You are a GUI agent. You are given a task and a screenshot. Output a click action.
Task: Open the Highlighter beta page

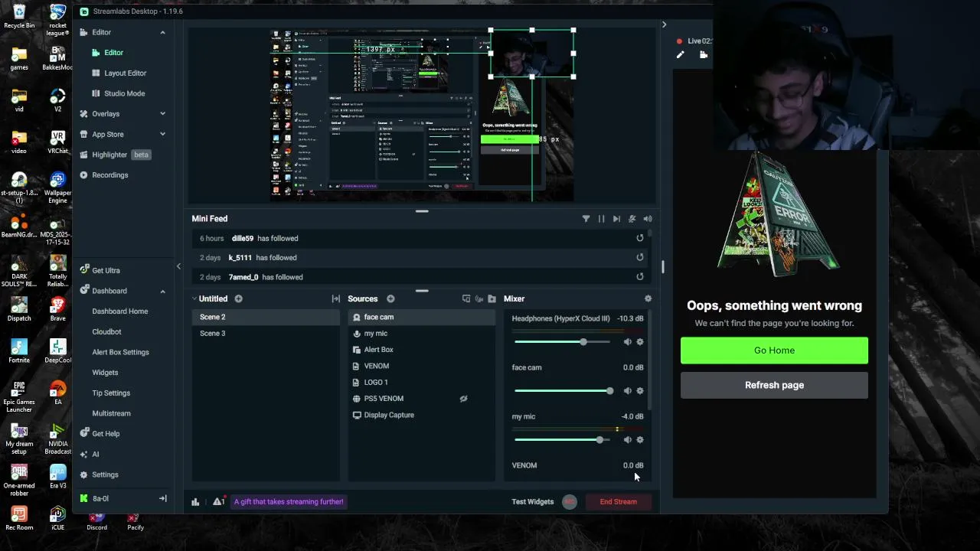click(115, 155)
